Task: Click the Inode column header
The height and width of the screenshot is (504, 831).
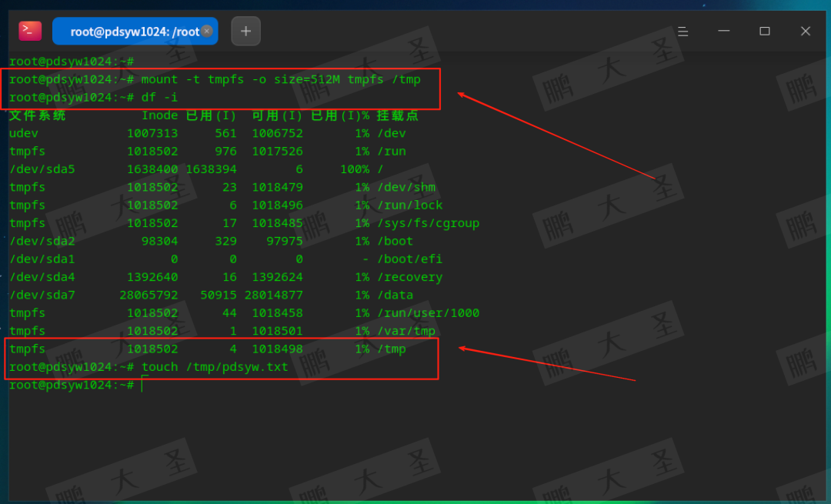Action: pos(159,115)
